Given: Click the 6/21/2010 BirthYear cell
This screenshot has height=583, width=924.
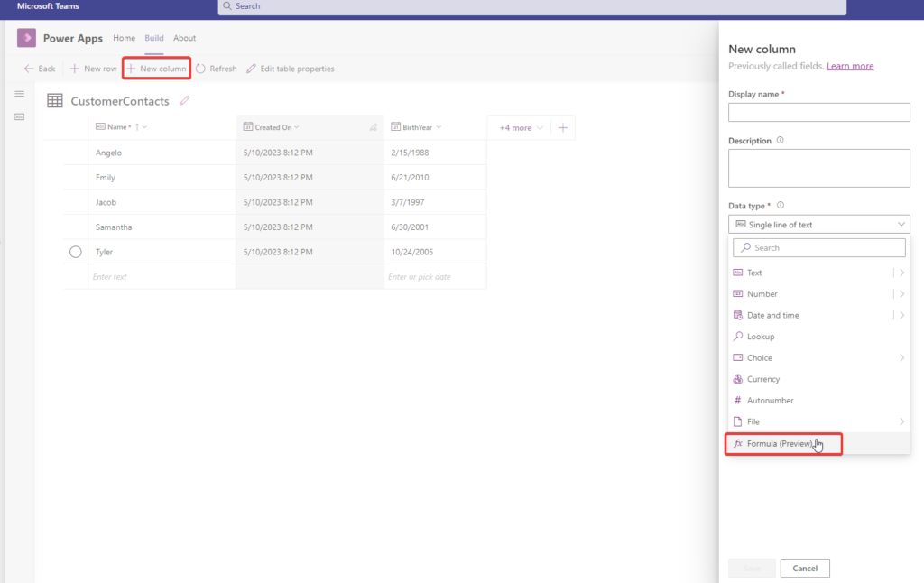Looking at the screenshot, I should pos(435,178).
